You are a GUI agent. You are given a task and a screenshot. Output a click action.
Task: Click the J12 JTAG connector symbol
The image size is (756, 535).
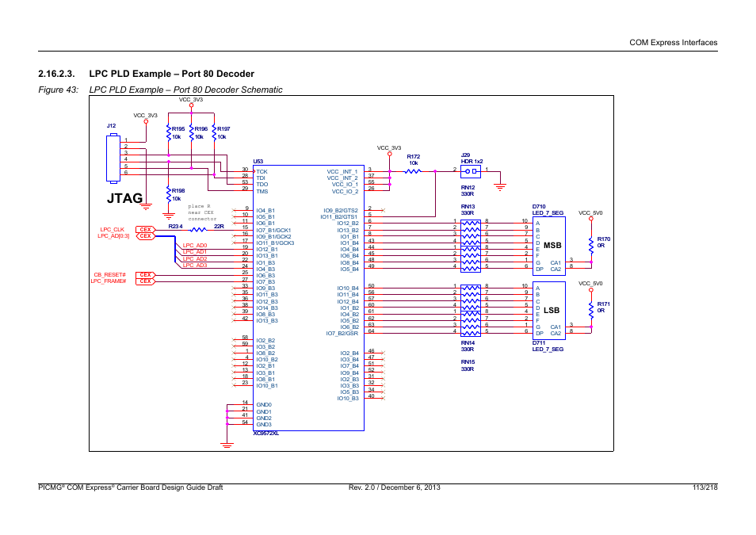point(113,159)
